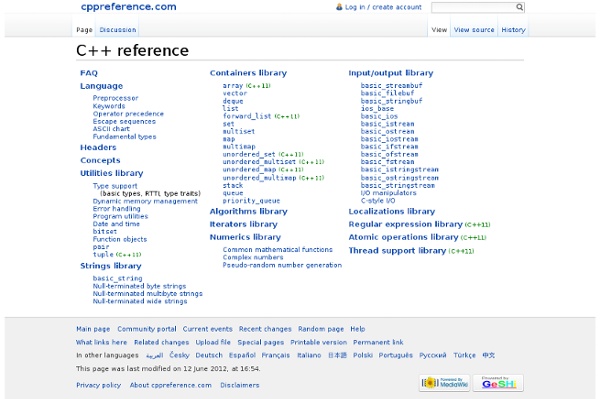This screenshot has width=600, height=399.
Task: Open the basic_iostream link
Action: click(x=390, y=139)
